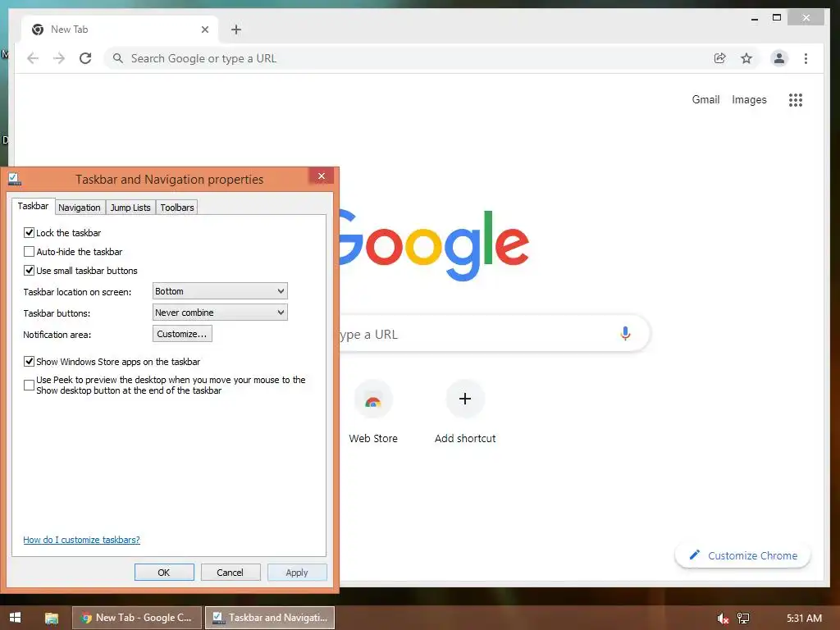Share this page in Chrome
This screenshot has width=840, height=630.
click(x=720, y=58)
